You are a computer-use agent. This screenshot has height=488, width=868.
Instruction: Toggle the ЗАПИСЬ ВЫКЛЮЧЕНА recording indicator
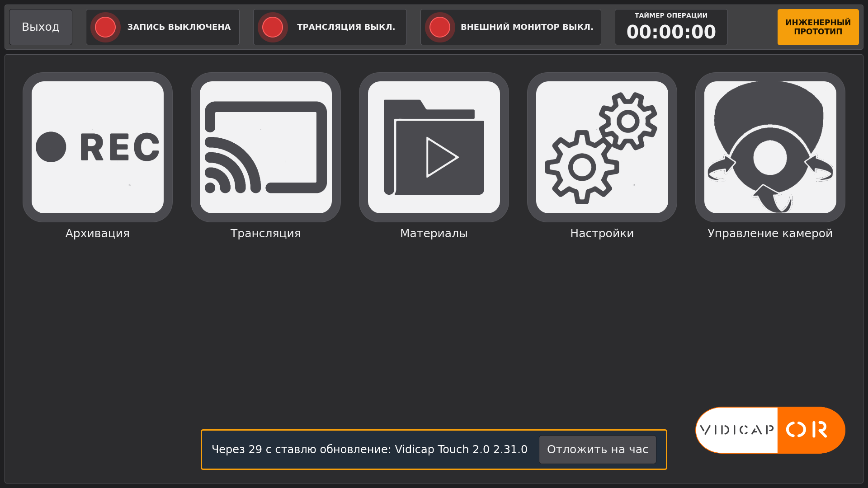click(163, 27)
